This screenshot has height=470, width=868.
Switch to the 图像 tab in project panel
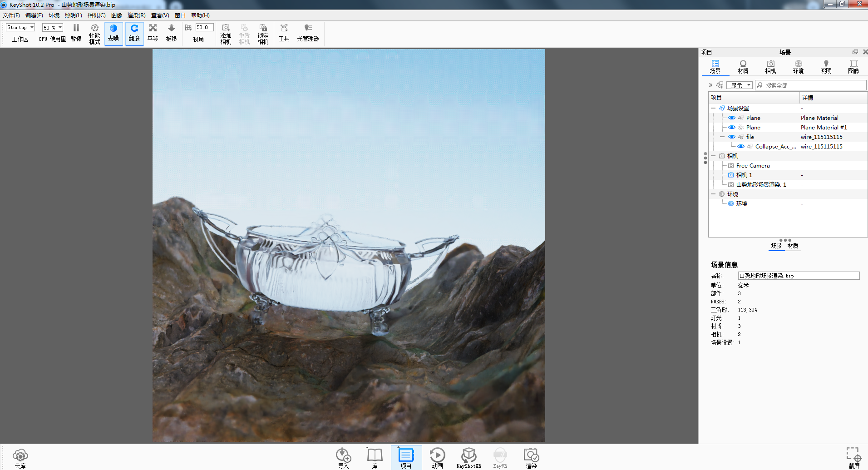[853, 67]
